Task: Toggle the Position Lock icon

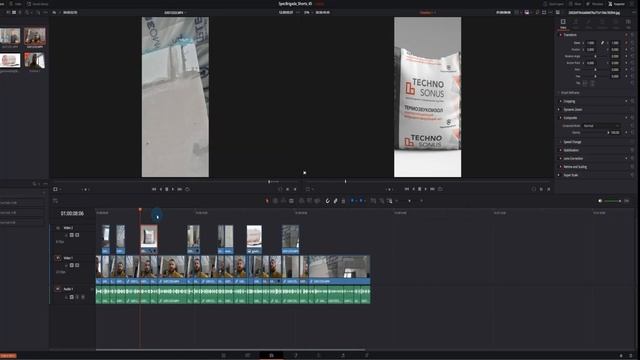Action: [343, 201]
